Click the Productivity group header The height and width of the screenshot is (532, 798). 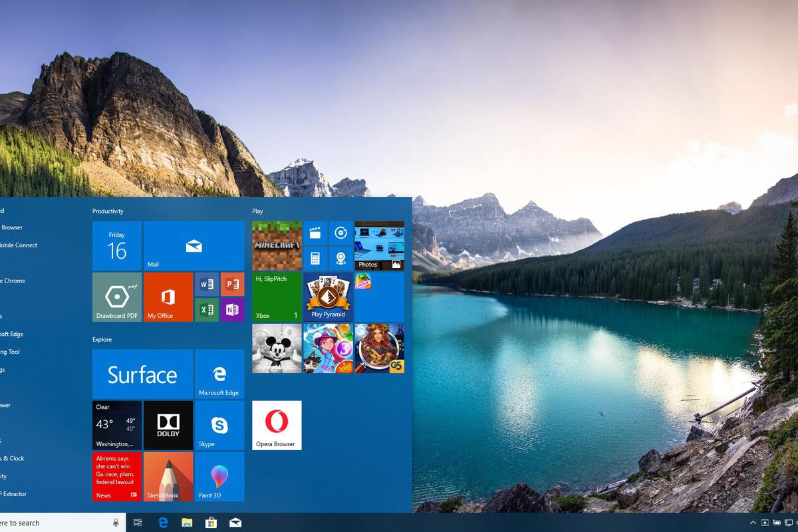(x=108, y=211)
